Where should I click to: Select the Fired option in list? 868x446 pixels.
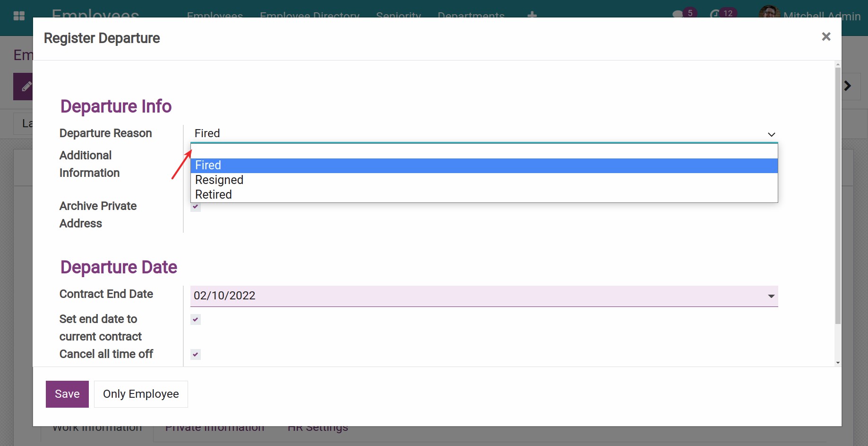(x=208, y=166)
